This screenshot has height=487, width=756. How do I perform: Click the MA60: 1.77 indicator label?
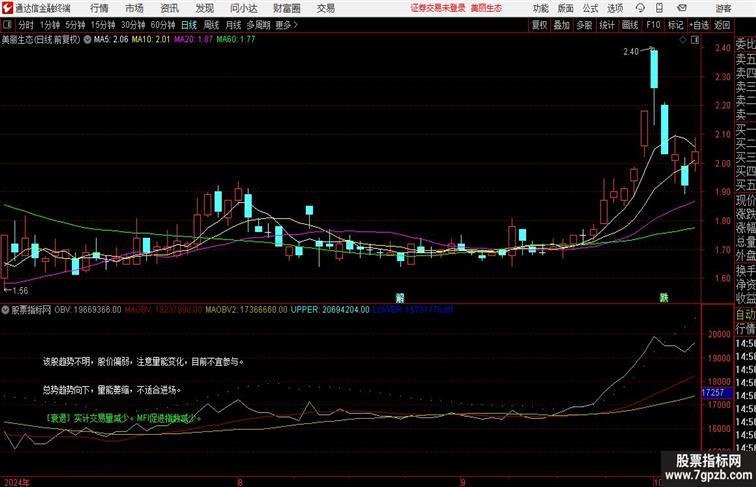click(x=235, y=40)
